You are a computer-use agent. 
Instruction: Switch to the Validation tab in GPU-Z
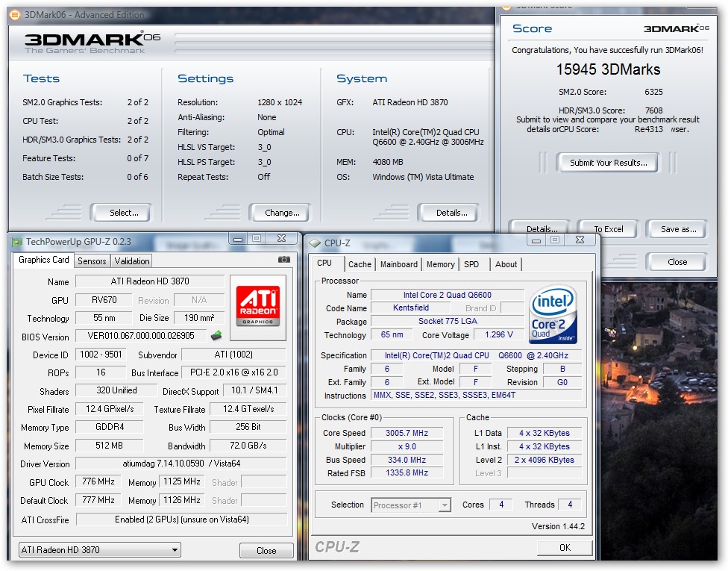pyautogui.click(x=132, y=261)
